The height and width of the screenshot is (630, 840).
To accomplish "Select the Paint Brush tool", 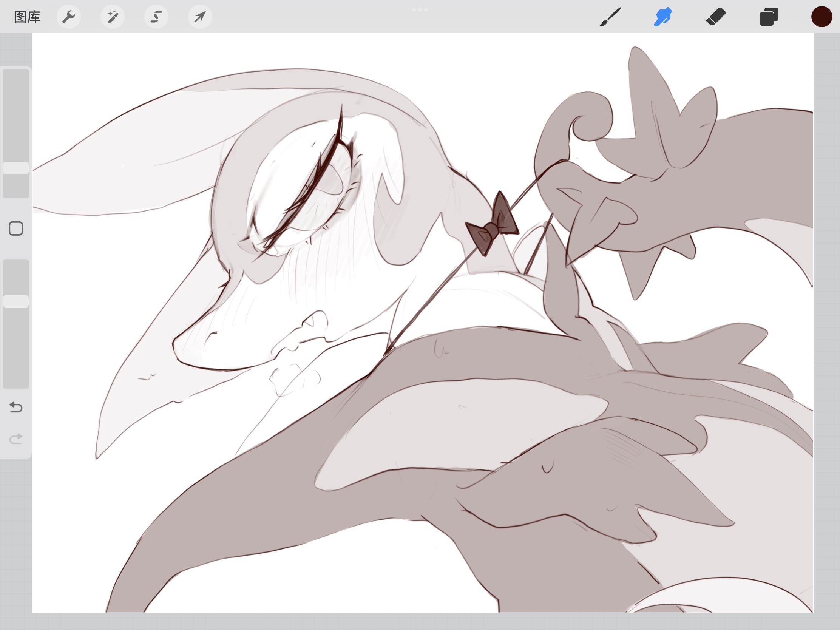I will [610, 17].
